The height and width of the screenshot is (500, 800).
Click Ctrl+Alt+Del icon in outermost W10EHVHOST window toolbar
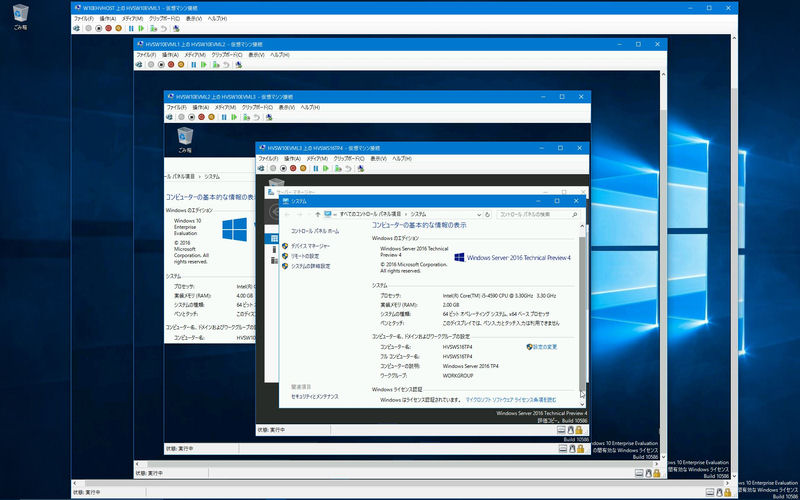coord(77,29)
